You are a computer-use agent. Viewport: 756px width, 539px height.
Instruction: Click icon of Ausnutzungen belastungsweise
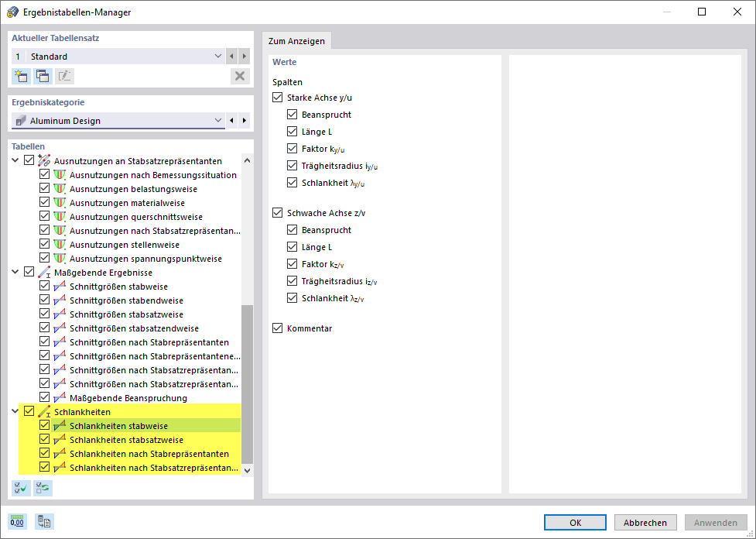(x=60, y=189)
